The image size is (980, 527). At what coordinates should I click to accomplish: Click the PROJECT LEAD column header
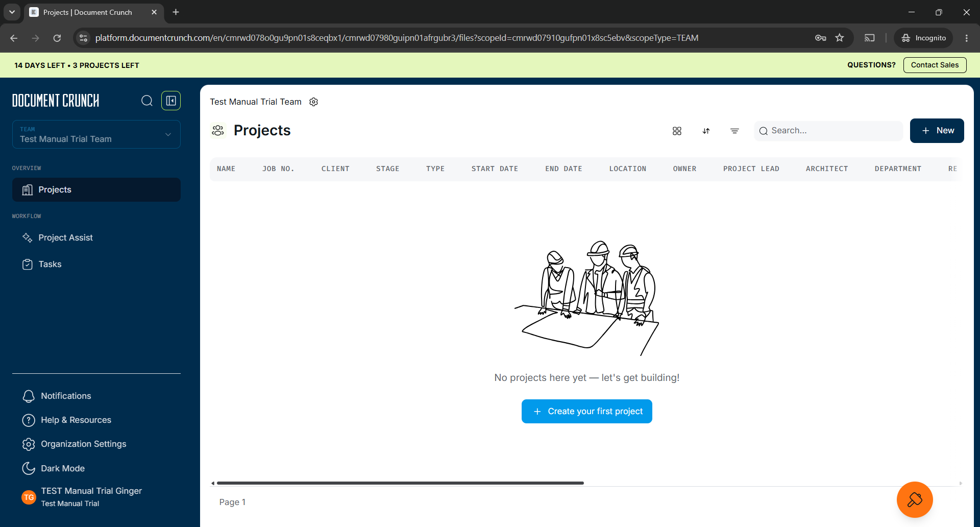[x=751, y=169]
